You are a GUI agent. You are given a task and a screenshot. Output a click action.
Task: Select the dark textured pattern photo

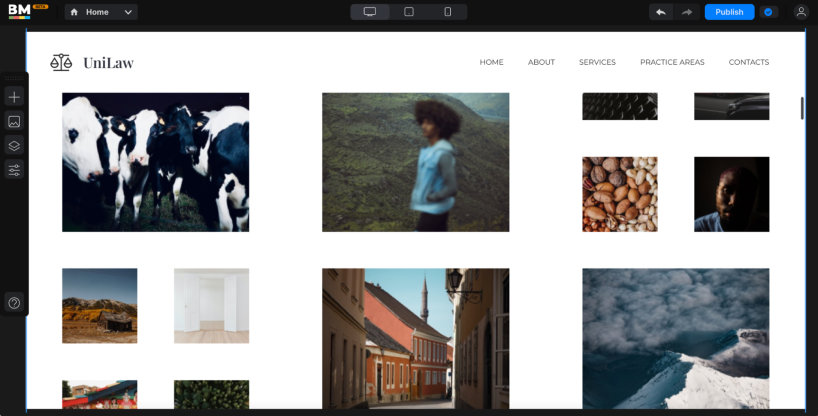tap(620, 106)
